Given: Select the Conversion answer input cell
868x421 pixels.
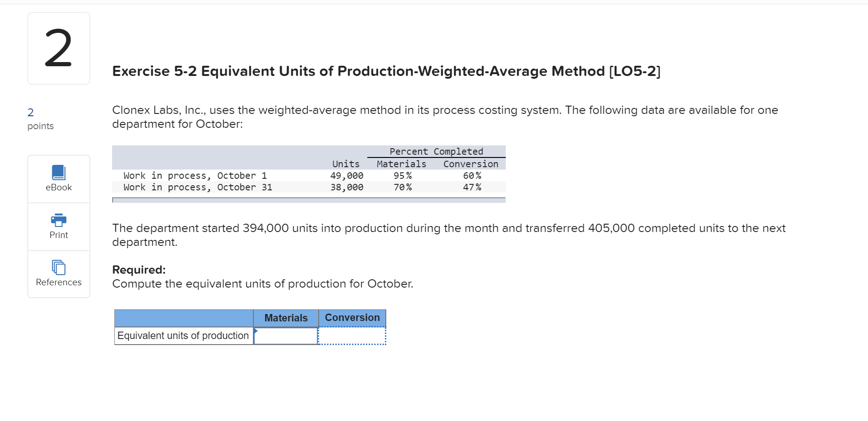Looking at the screenshot, I should [x=352, y=336].
